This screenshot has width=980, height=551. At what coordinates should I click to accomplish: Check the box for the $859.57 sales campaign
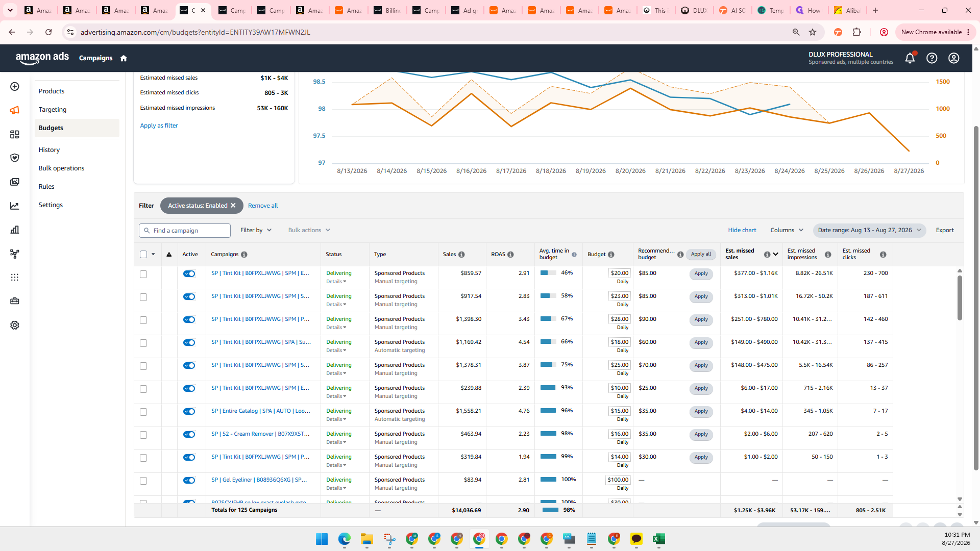[x=143, y=274]
